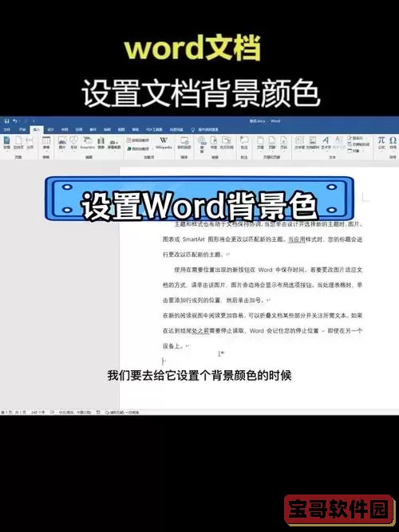Open the PDF工具集 tab
The image size is (399, 532).
click(x=154, y=129)
